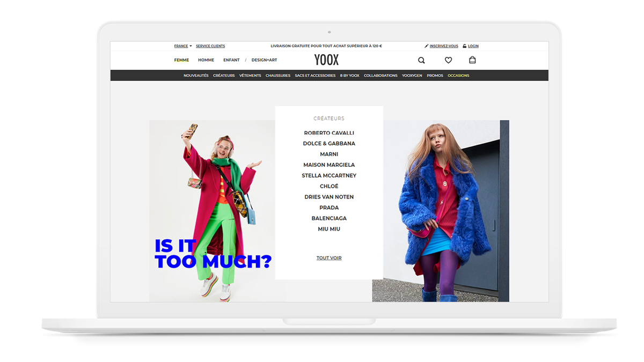The width and height of the screenshot is (644, 362).
Task: Select the STELLA MCCARTNEY designer link
Action: pyautogui.click(x=328, y=175)
